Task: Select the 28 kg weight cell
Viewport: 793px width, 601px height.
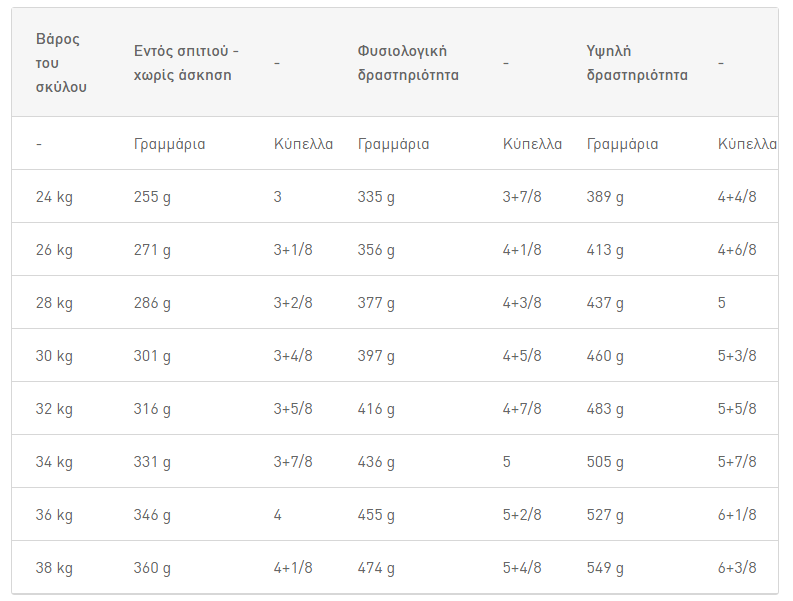Action: tap(54, 303)
